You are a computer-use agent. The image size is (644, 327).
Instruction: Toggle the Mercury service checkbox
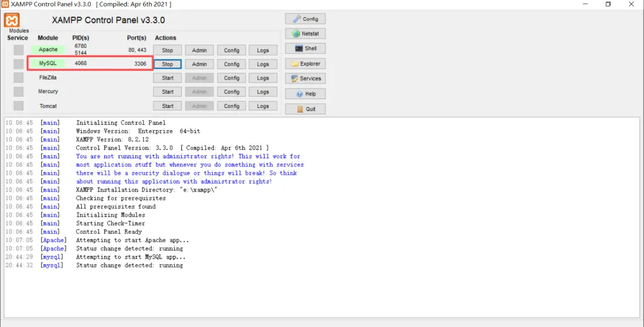[x=18, y=92]
